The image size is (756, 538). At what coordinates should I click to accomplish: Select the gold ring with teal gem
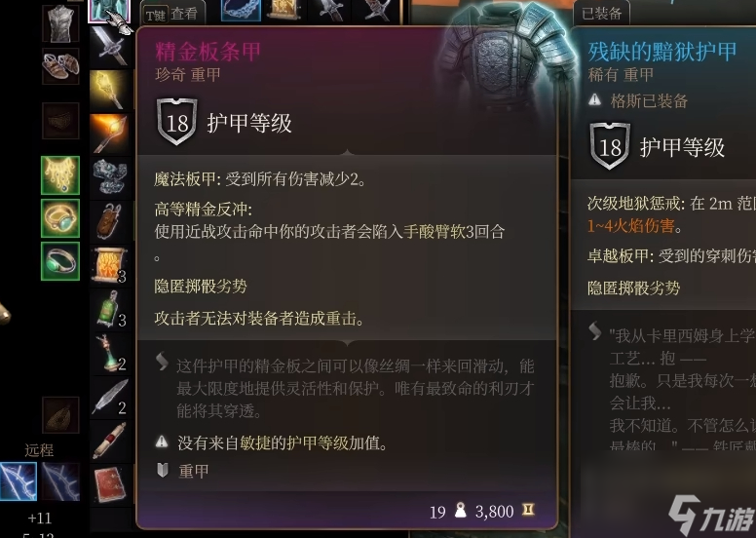coord(60,218)
